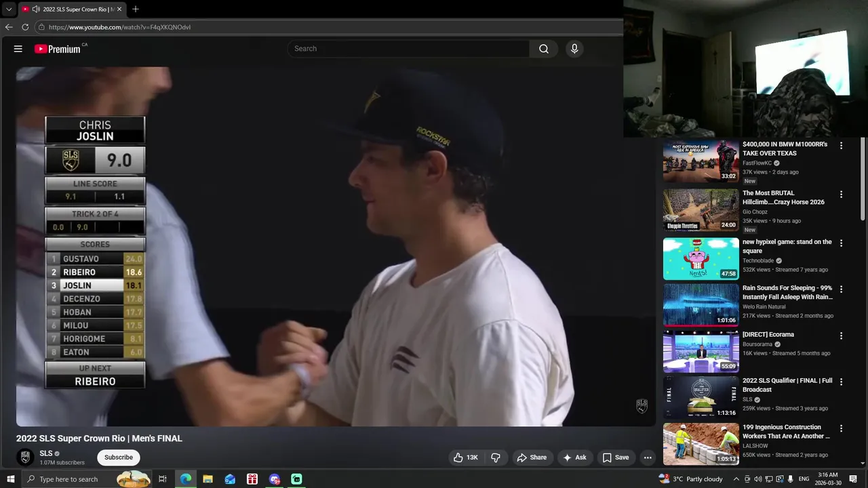Dislike the video with thumbs down
Screen dimensions: 868x488
pyautogui.click(x=496, y=457)
